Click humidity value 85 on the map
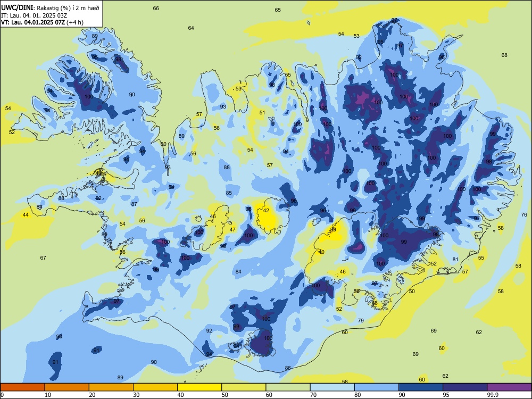The width and height of the screenshot is (532, 399). [x=229, y=193]
